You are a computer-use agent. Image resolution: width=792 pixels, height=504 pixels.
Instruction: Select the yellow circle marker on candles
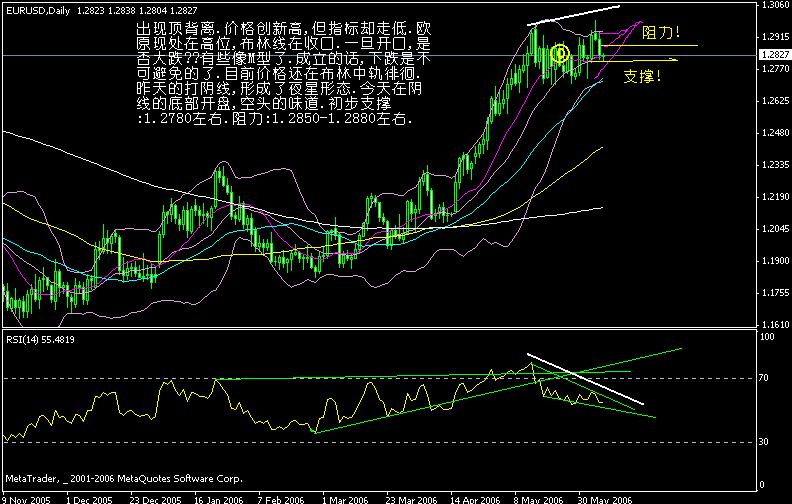click(560, 53)
